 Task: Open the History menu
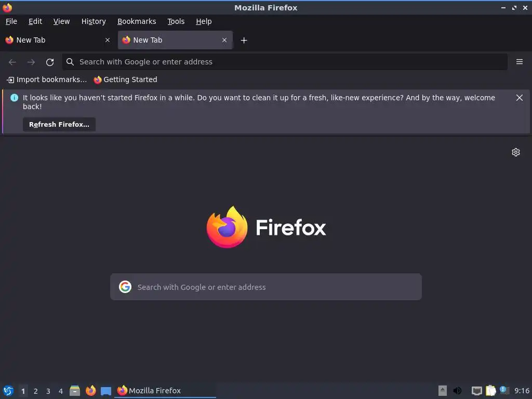tap(94, 21)
